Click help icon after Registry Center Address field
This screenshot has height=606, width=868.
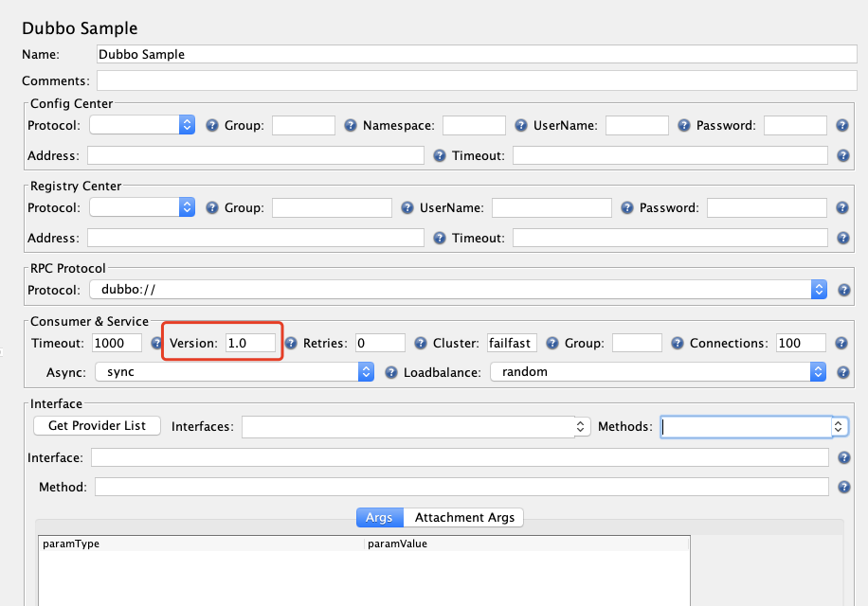[440, 239]
